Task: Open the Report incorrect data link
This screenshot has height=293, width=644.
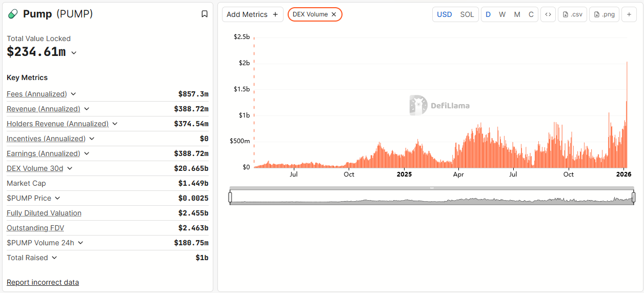Action: (x=43, y=282)
